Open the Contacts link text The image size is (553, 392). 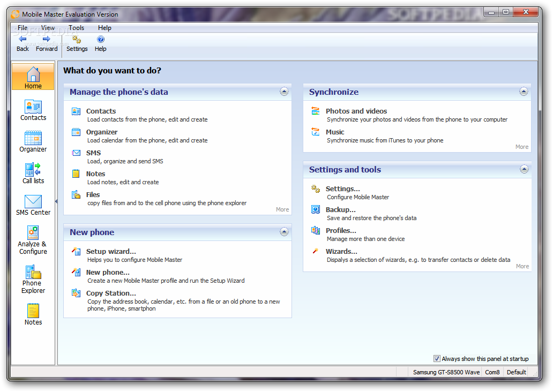pyautogui.click(x=101, y=111)
